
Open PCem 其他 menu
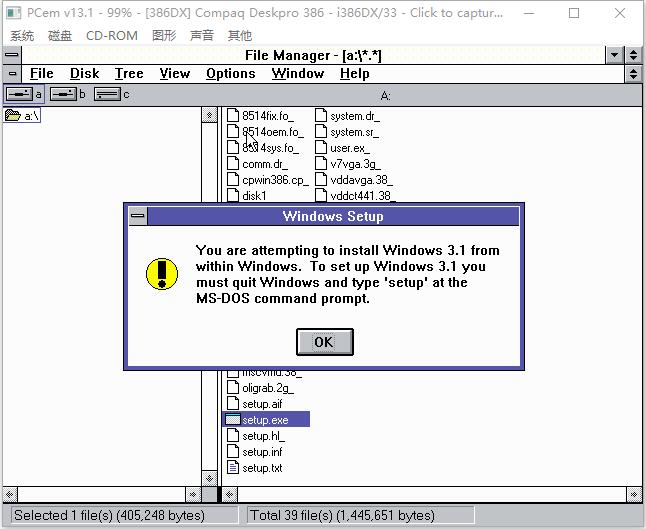[x=240, y=35]
